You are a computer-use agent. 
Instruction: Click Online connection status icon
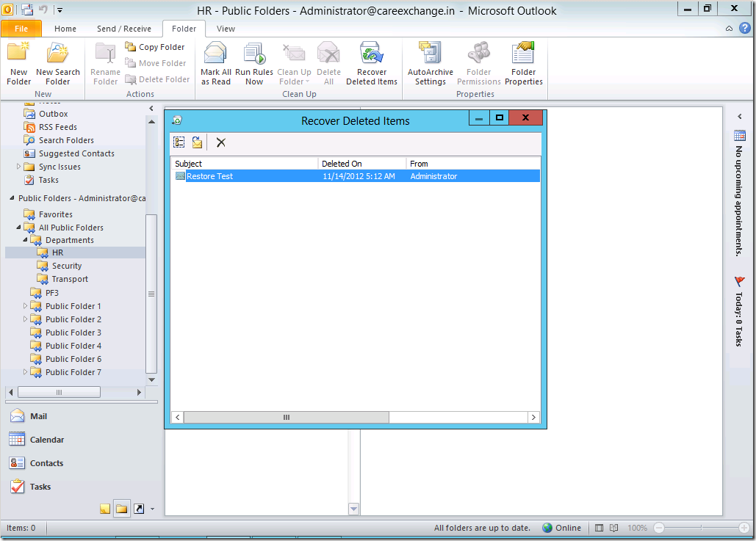coord(547,528)
